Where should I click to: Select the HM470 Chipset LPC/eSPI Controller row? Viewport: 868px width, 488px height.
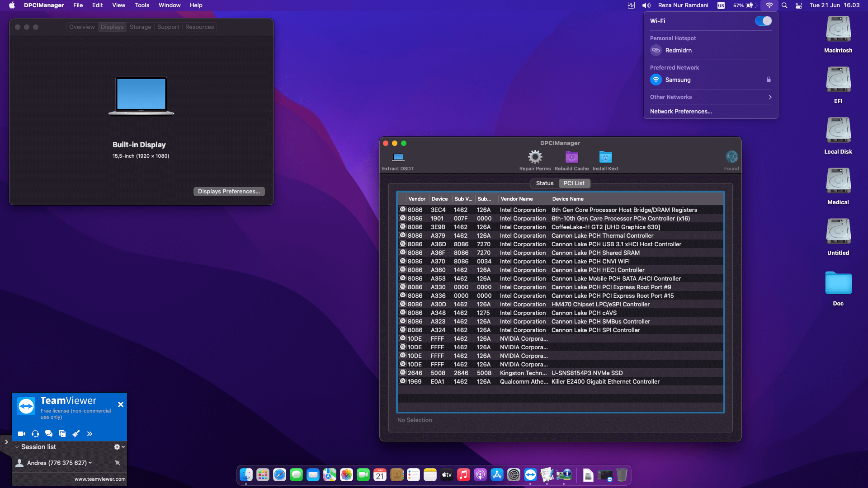click(x=561, y=305)
